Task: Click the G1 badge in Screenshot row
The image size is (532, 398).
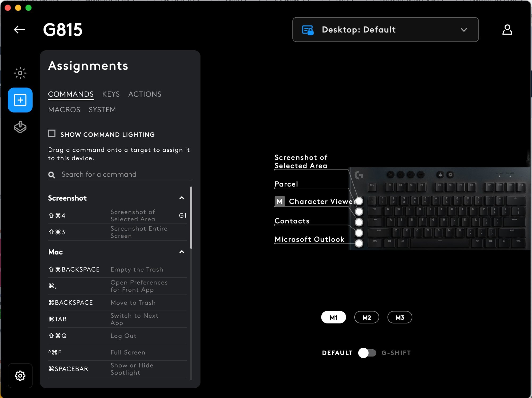Action: coord(182,215)
